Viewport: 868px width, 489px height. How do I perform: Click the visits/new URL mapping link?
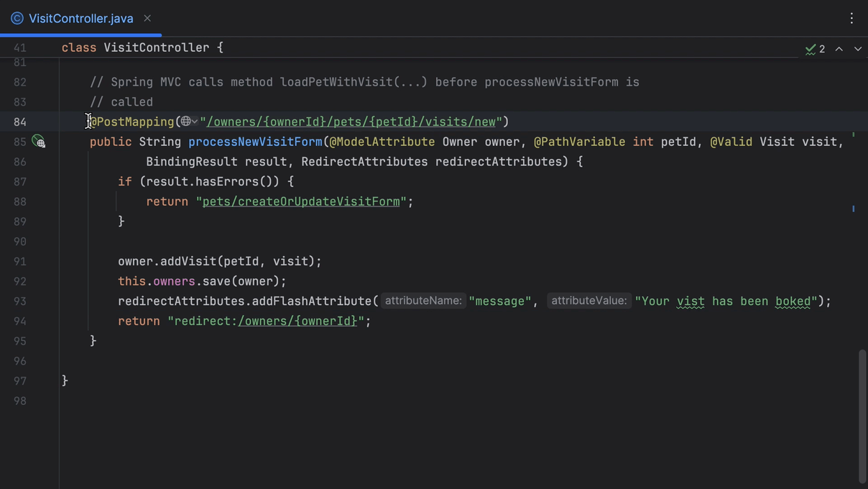click(x=347, y=121)
